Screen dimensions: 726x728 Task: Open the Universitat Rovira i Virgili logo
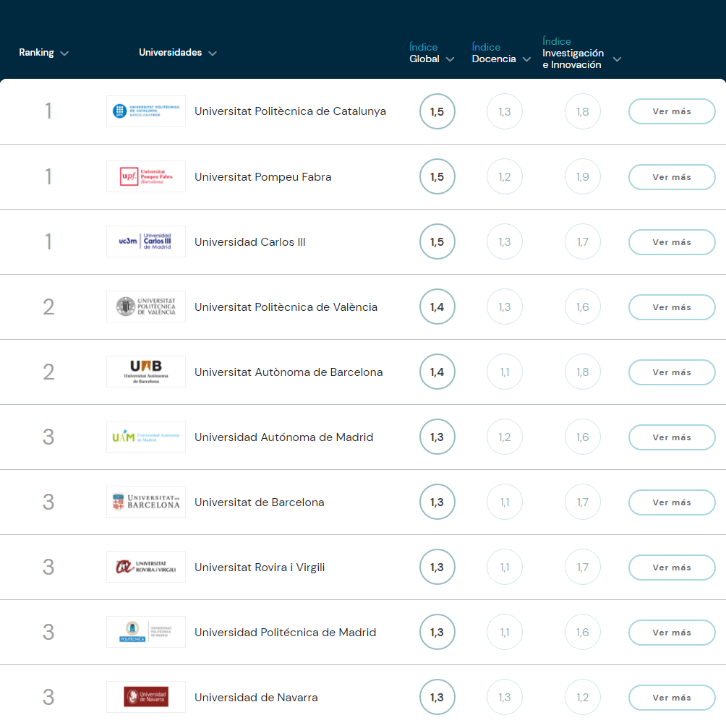145,567
